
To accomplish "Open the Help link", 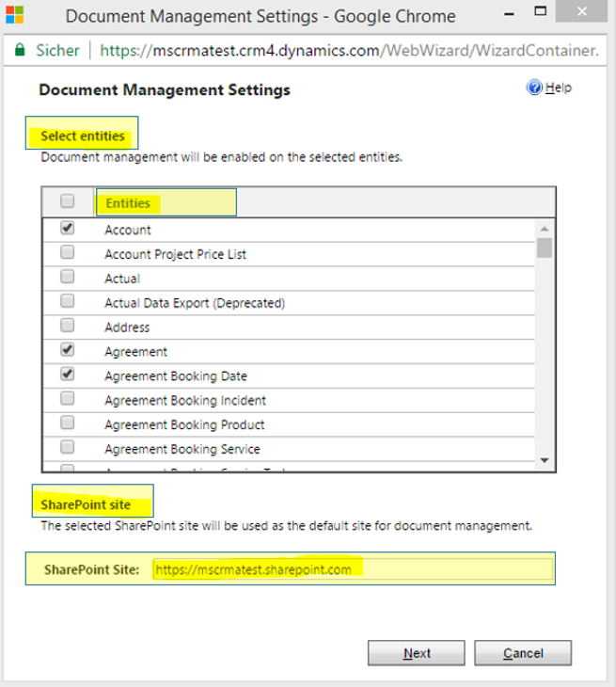I will pos(559,88).
